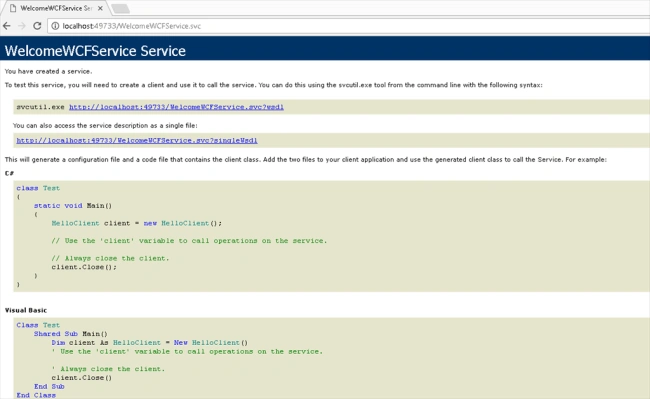
Task: Click the 'Shared Sub Main()' code line
Action: pyautogui.click(x=70, y=334)
